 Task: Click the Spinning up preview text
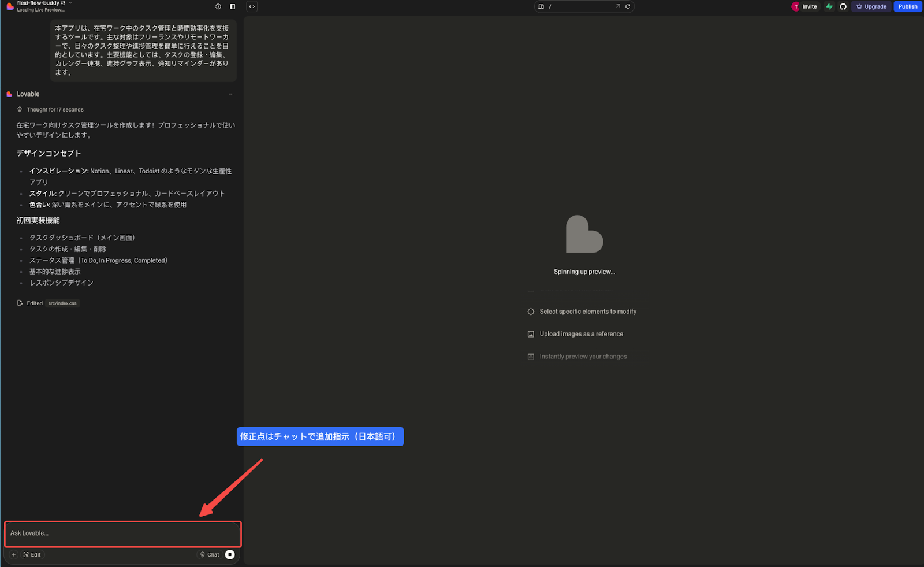click(584, 272)
